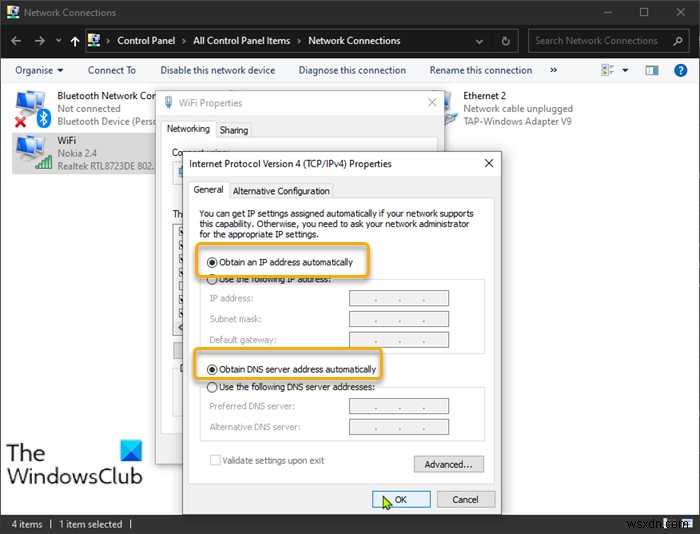The height and width of the screenshot is (534, 700).
Task: Click the Preferred DNS server field
Action: [399, 406]
